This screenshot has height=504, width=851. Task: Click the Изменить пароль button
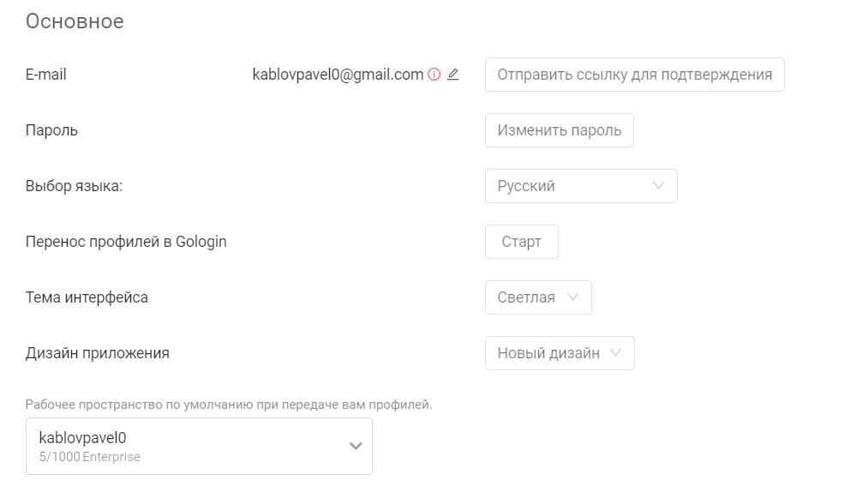point(559,130)
